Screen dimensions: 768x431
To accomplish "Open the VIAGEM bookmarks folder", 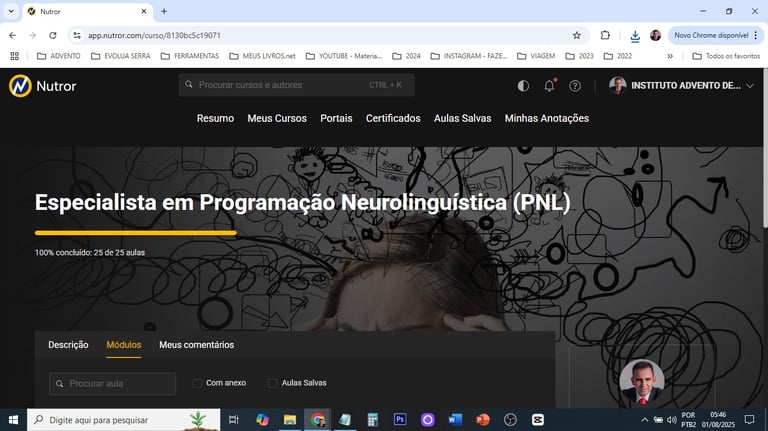I will point(536,56).
